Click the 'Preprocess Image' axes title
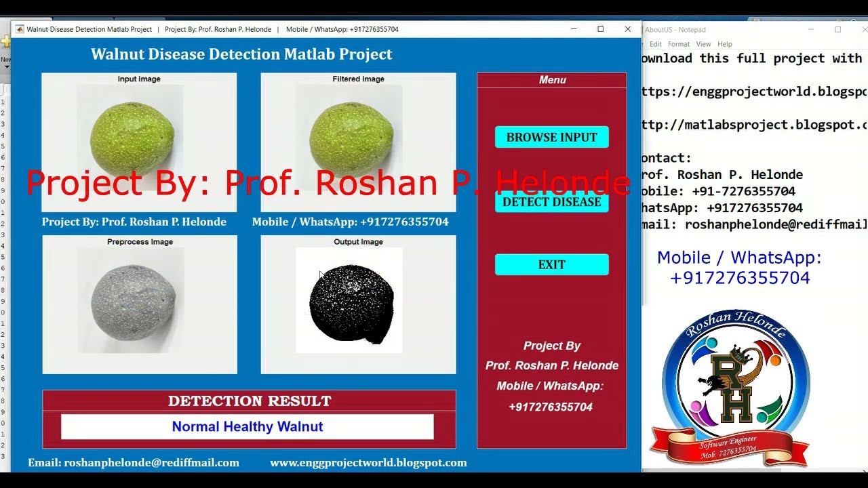Screen dimensions: 868x488 tap(140, 242)
